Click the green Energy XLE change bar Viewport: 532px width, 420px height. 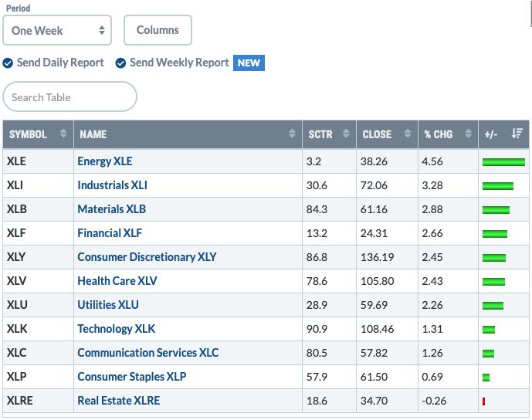[x=503, y=162]
